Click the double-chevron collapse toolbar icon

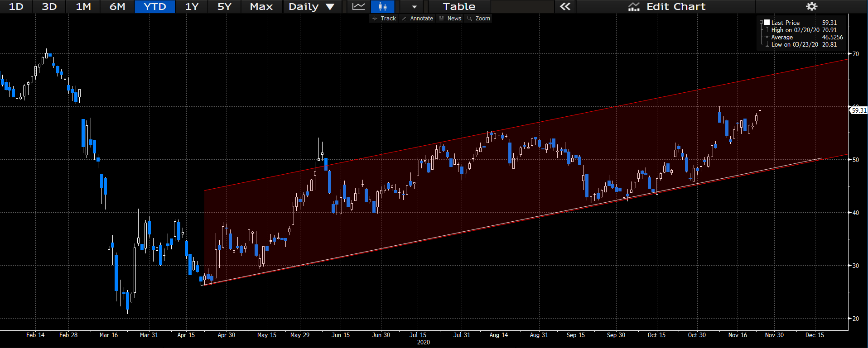[x=565, y=6]
